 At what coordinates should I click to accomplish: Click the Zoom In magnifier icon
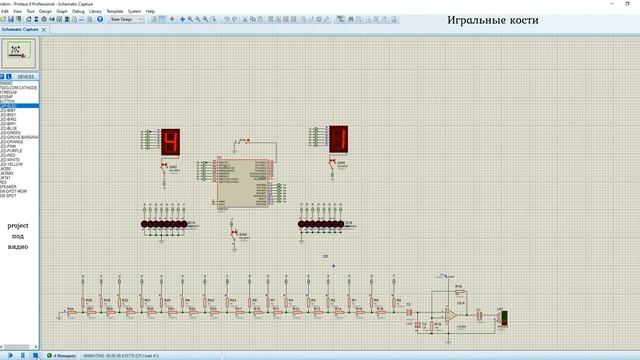[190, 19]
